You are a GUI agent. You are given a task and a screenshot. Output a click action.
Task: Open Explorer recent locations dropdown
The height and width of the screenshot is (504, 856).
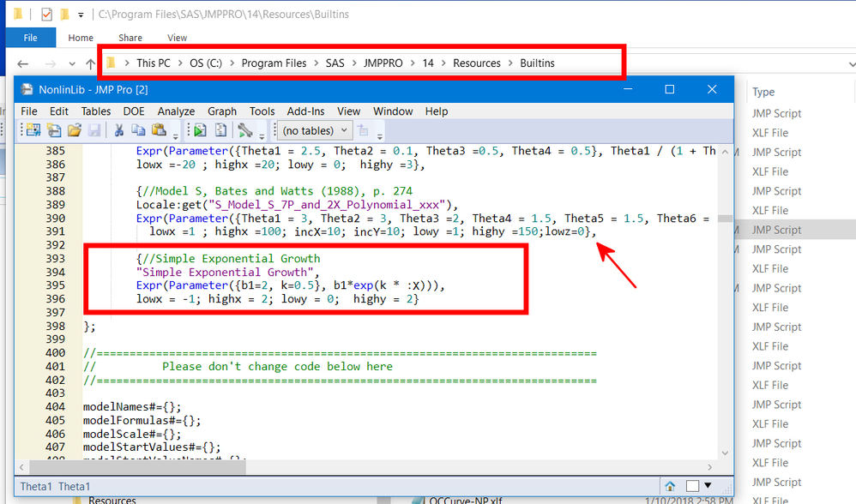coord(72,63)
